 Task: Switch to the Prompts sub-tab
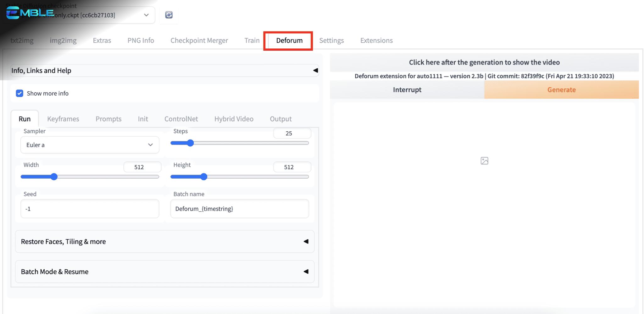click(x=108, y=119)
